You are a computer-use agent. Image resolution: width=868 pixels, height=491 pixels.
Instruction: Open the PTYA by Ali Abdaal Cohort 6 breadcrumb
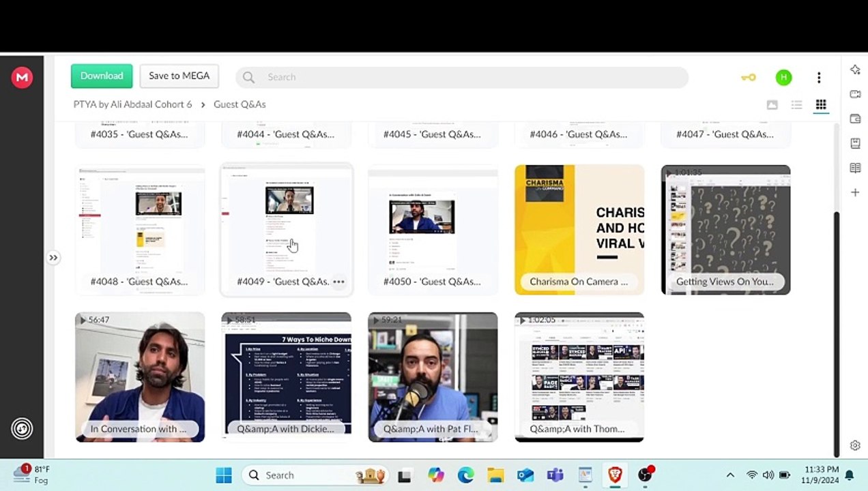(x=133, y=104)
